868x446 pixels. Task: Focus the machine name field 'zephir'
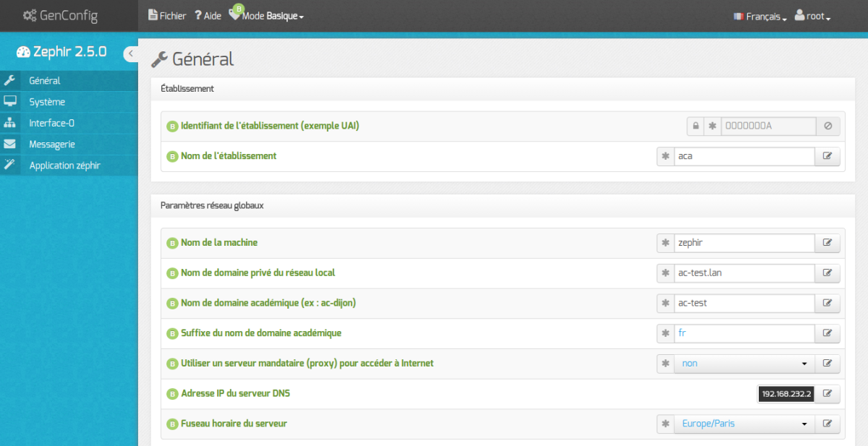744,243
